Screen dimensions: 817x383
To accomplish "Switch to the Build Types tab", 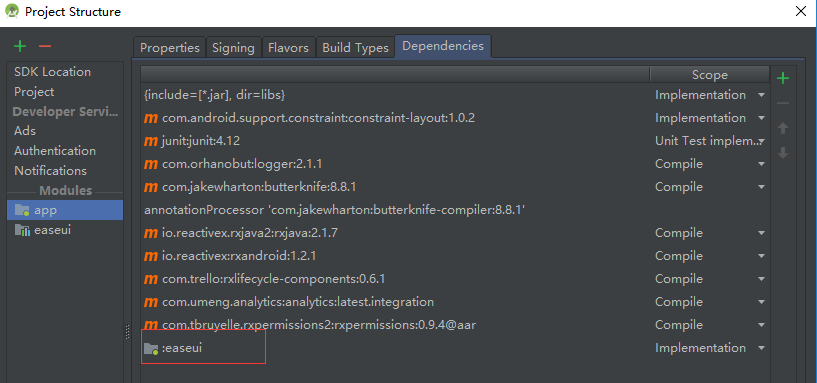I will click(355, 47).
